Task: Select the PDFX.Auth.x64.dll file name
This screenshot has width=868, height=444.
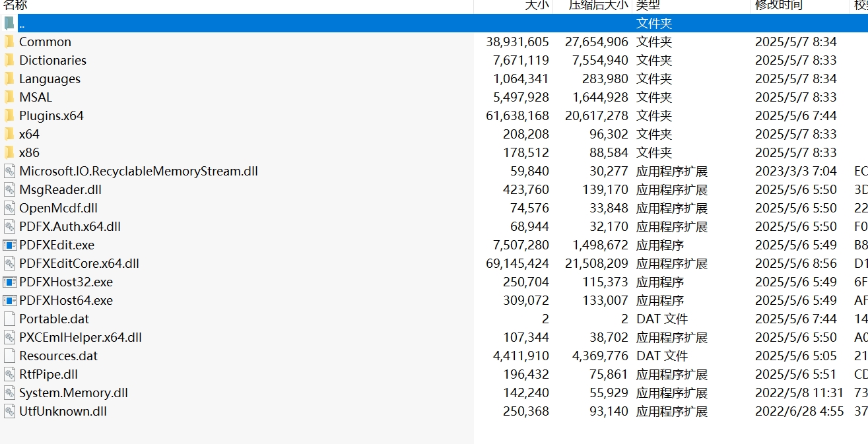Action: 70,226
